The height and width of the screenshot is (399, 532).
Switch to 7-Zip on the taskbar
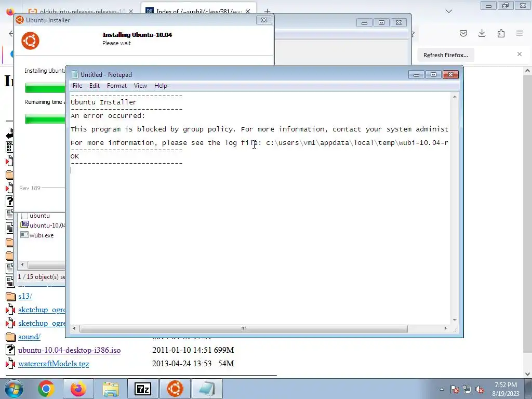pyautogui.click(x=143, y=389)
